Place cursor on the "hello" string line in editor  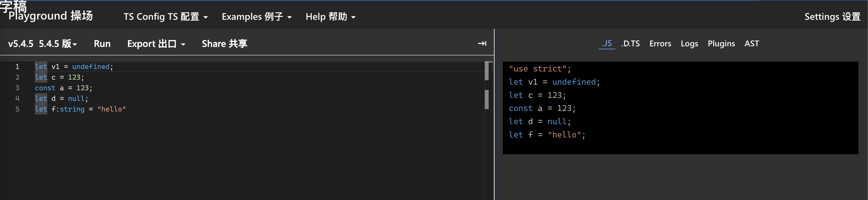[x=111, y=109]
